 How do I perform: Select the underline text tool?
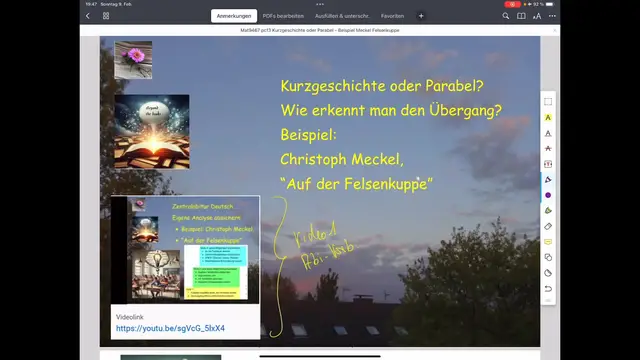[x=548, y=133]
